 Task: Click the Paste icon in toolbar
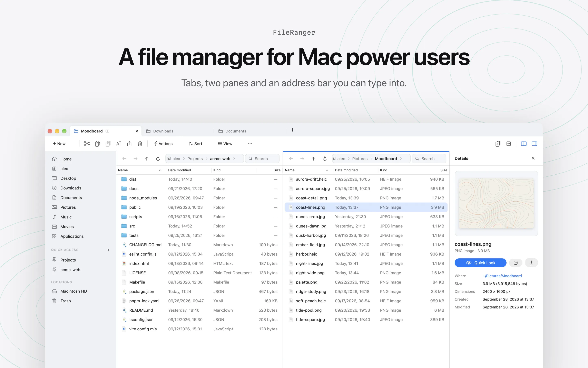pos(108,144)
